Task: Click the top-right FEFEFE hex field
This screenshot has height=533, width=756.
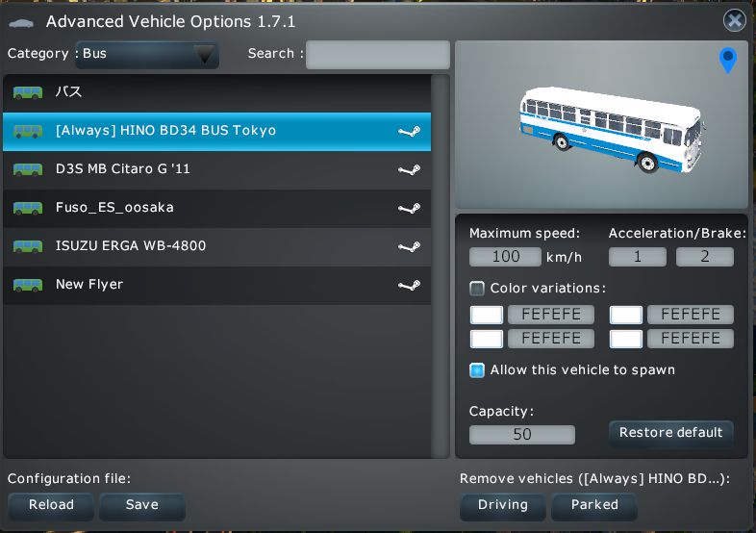Action: 691,315
